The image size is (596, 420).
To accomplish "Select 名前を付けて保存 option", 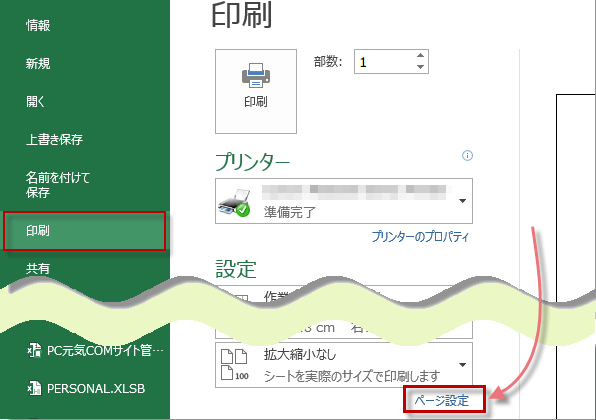I will [58, 185].
